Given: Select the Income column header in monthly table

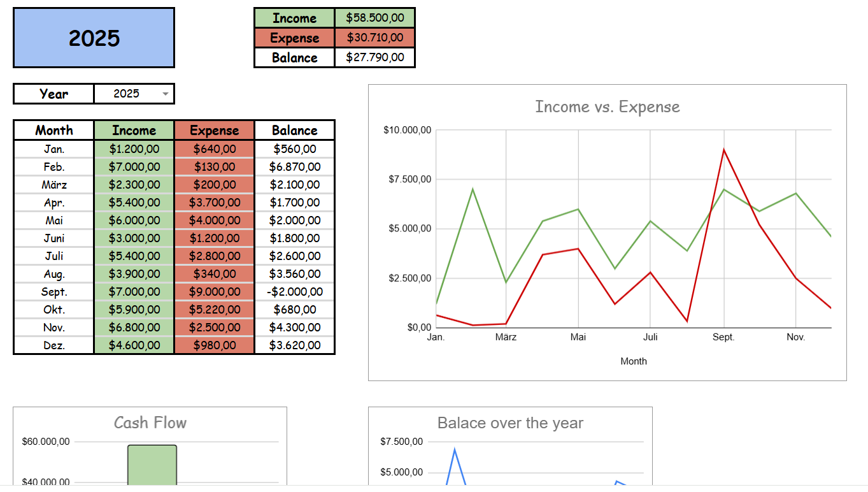Looking at the screenshot, I should tap(134, 130).
